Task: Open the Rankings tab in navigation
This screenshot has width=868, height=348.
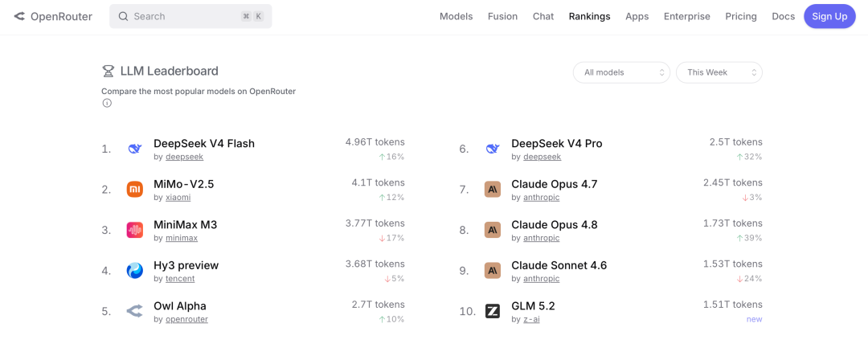Action: coord(590,17)
